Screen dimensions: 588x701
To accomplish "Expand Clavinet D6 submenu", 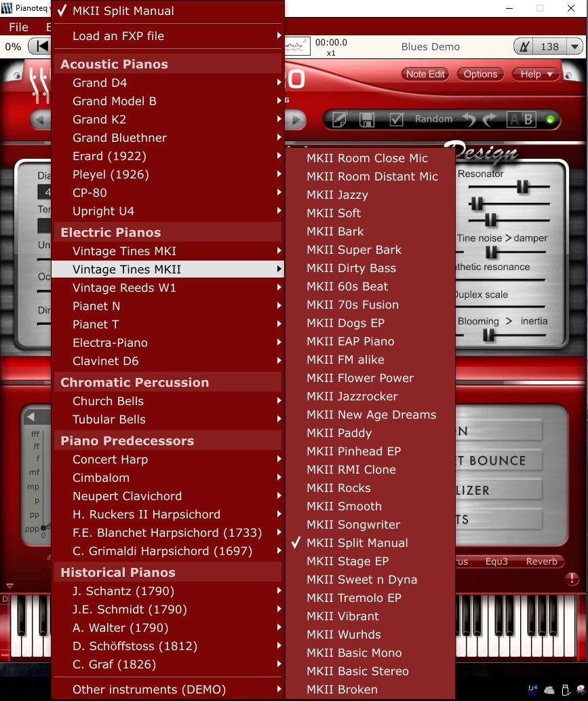I will (x=168, y=361).
